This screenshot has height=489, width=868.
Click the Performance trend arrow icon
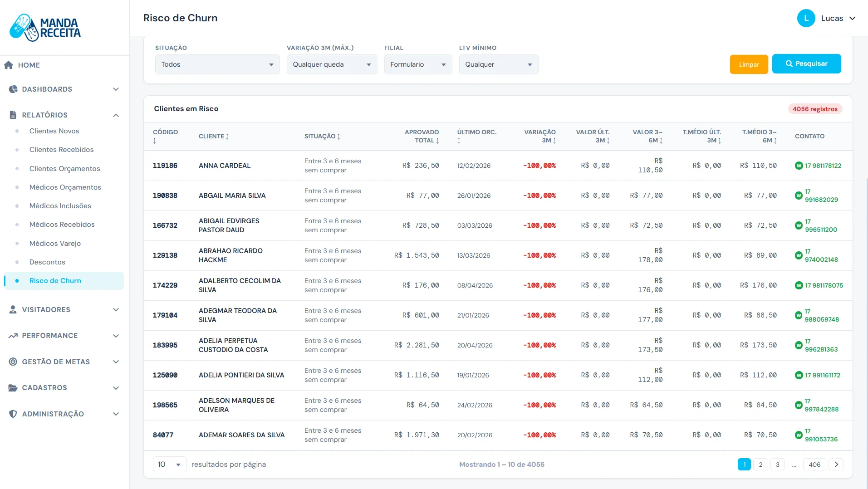[13, 336]
